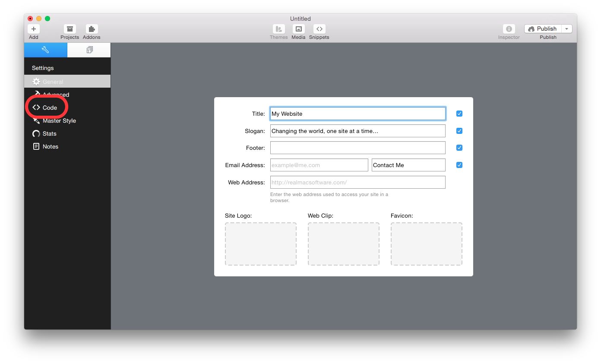Click the Code angle-brackets sidebar icon
Screen dimensions: 601x364
36,108
